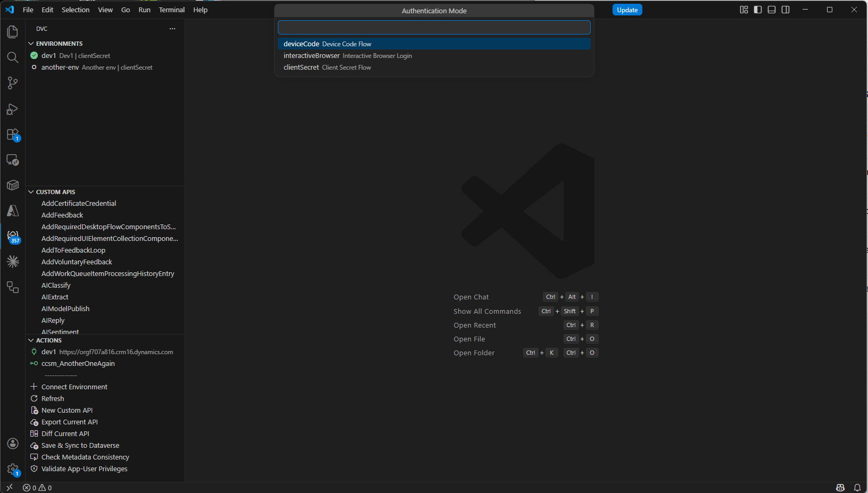The image size is (868, 493).
Task: Open AddToFeedbackLoop custom API
Action: click(x=105, y=250)
